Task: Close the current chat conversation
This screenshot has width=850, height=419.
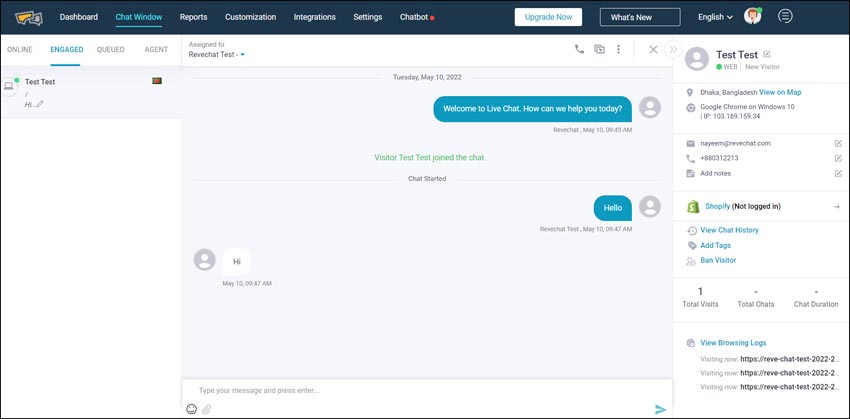Action: click(x=653, y=49)
